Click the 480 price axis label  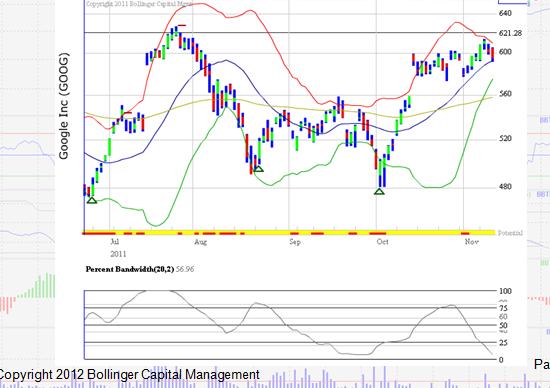click(x=505, y=187)
